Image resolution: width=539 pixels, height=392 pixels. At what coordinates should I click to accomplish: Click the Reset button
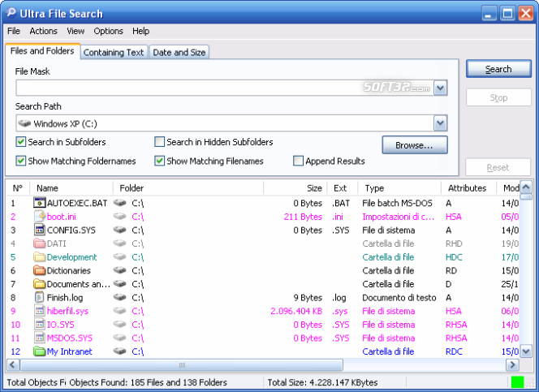coord(498,167)
